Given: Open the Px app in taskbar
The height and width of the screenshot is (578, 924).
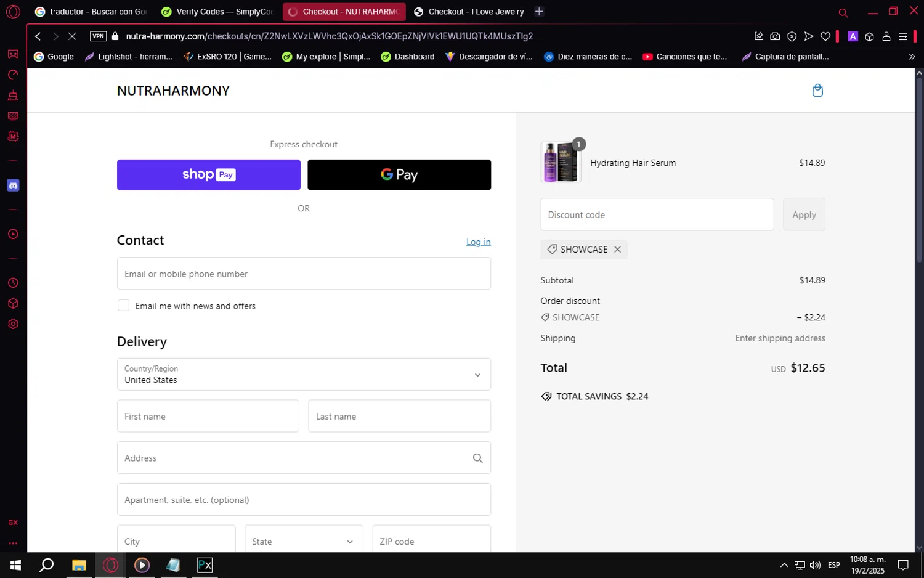Looking at the screenshot, I should (205, 565).
